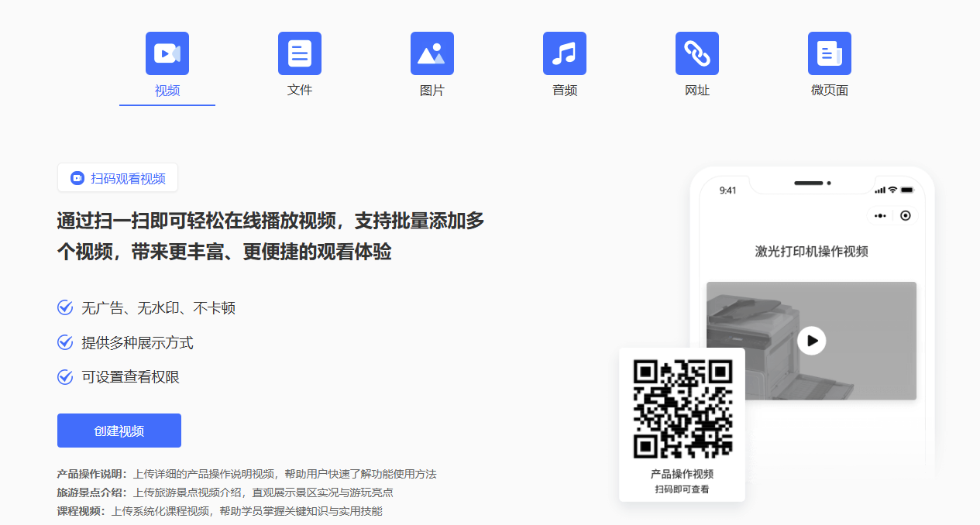Switch to the 微页面 tab label
Viewport: 980px width, 525px height.
pos(830,91)
